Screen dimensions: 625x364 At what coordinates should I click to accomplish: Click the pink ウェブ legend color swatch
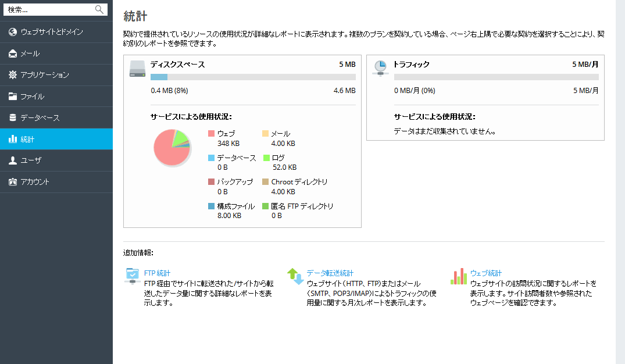(211, 134)
